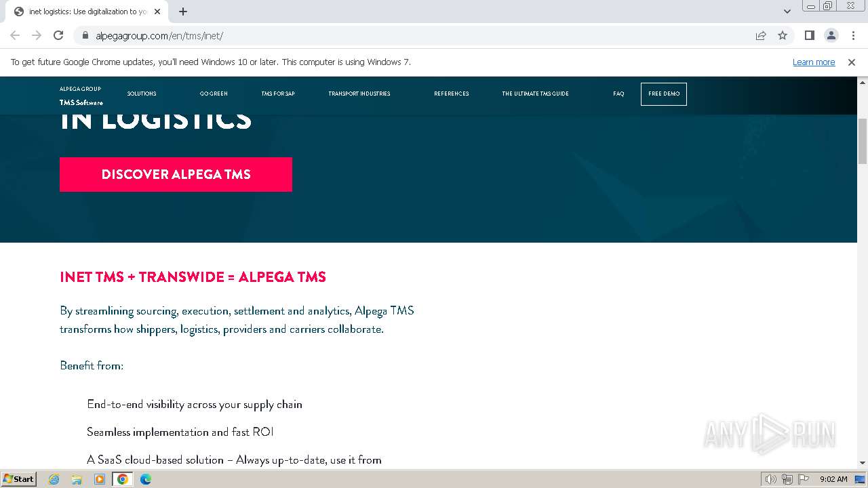Click the Discover Alpega TMS button

coord(176,174)
